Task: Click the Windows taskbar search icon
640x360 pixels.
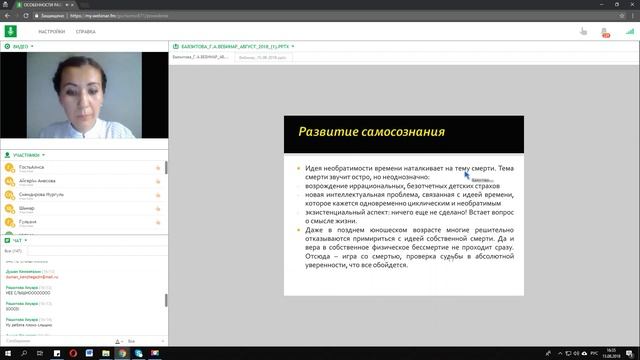Action: (24, 353)
